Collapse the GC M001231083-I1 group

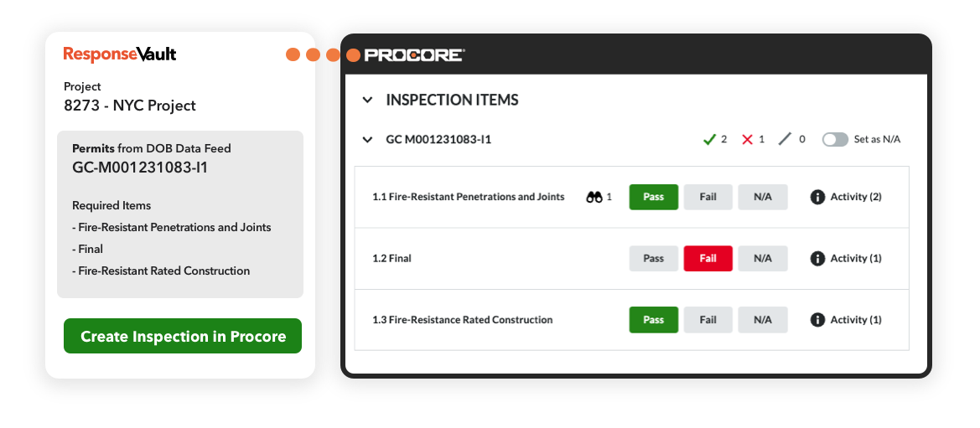366,140
